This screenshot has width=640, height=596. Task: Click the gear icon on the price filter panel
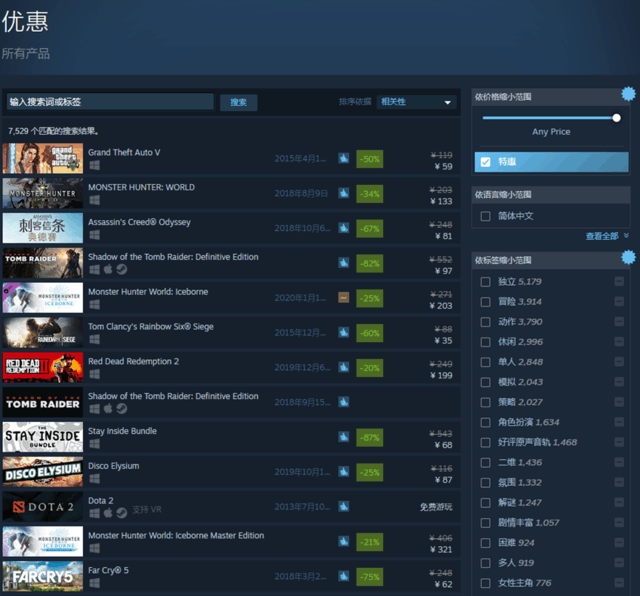coord(628,94)
